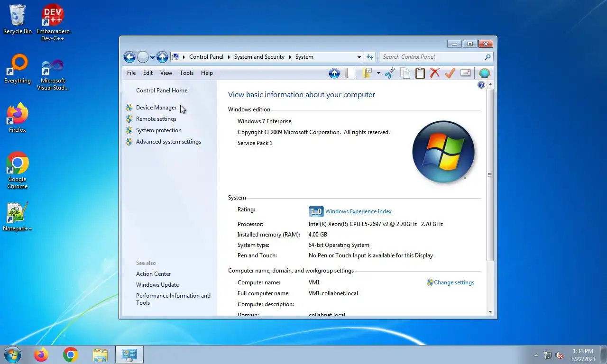
Task: Open the Help menu
Action: click(207, 73)
